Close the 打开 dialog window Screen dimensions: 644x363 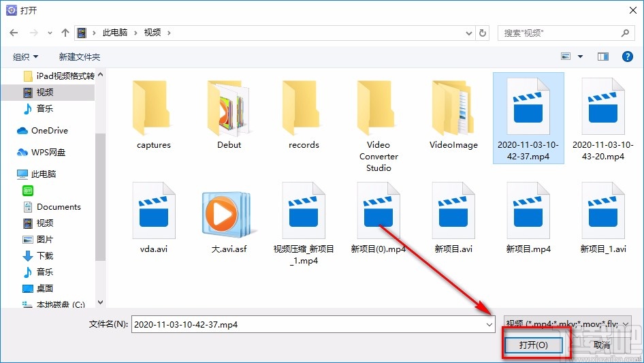[x=633, y=10]
